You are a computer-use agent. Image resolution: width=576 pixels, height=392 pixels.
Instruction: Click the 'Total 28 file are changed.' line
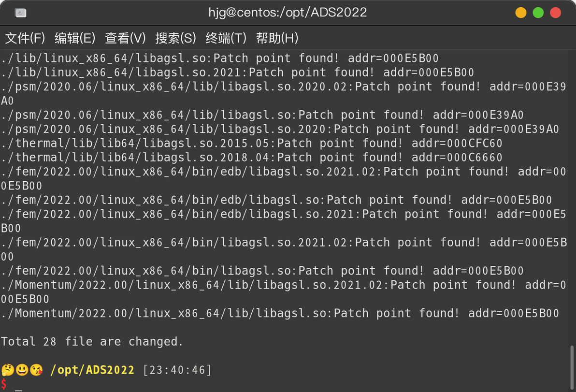(92, 342)
